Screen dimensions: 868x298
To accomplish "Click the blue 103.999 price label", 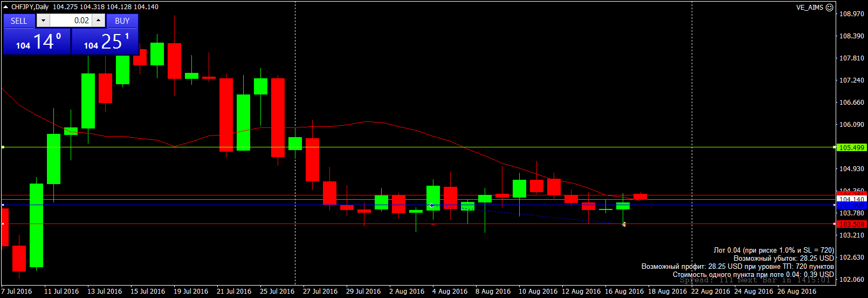I will click(851, 206).
